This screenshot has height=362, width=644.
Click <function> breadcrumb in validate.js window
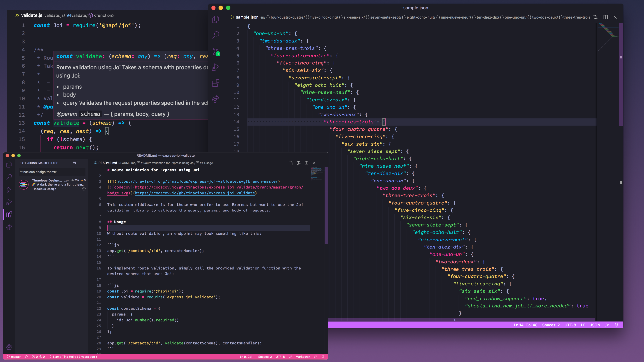click(102, 15)
